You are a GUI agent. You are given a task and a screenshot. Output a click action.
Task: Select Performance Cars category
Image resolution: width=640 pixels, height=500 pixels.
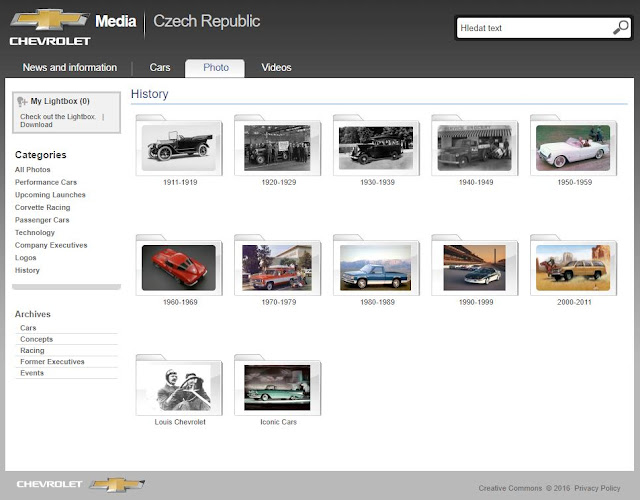point(46,182)
